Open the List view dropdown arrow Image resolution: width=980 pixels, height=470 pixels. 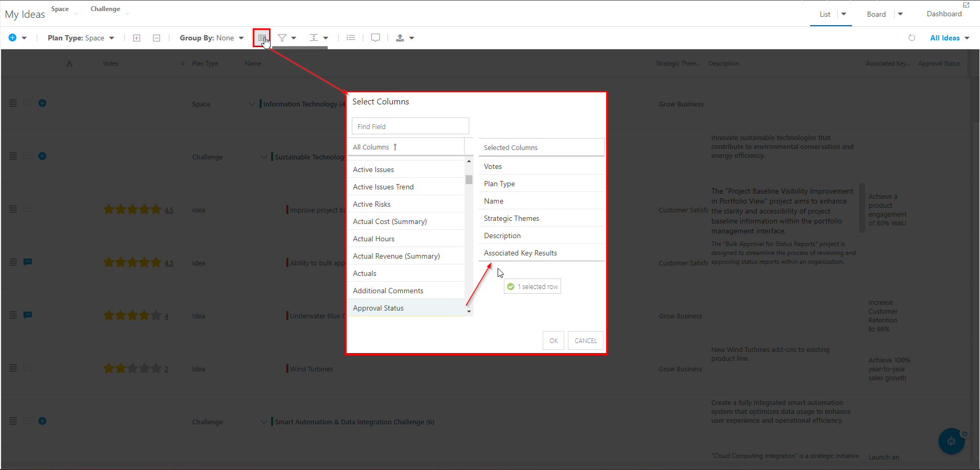pos(844,14)
